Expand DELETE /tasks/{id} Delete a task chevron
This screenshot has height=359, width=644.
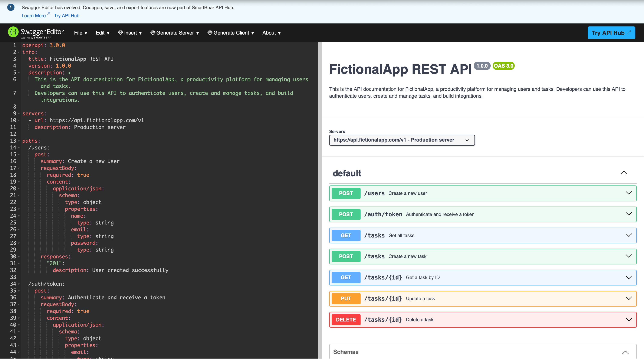[x=628, y=320]
